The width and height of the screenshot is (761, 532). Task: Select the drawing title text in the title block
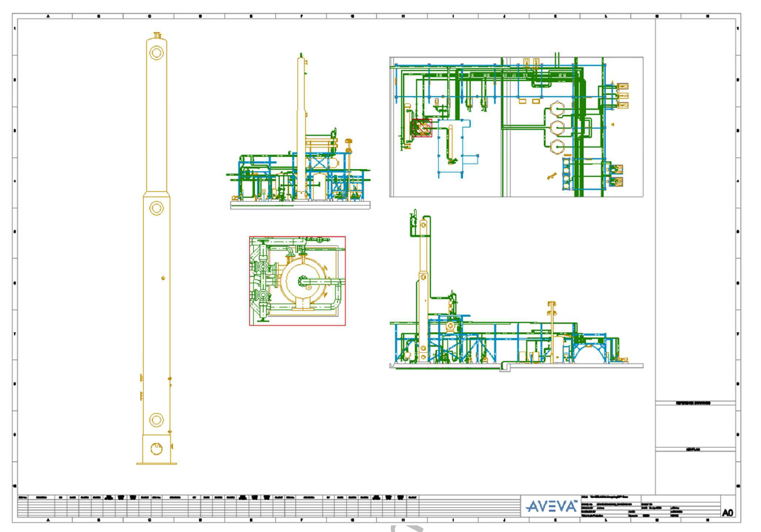point(607,495)
